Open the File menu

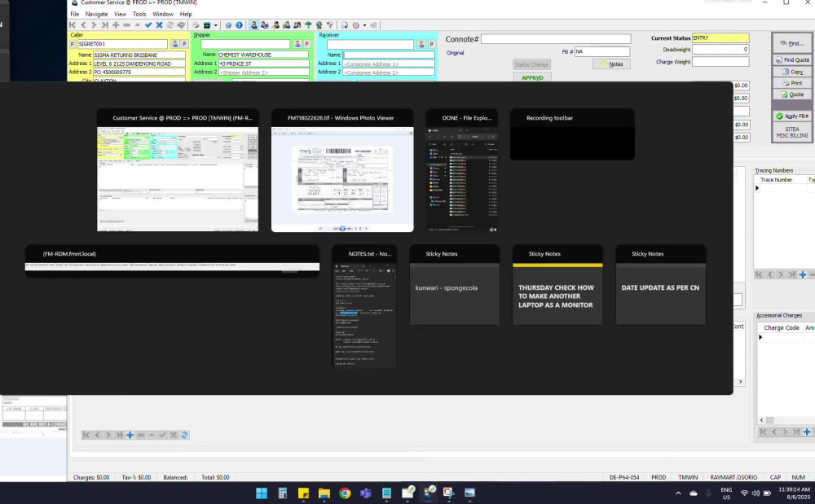75,14
